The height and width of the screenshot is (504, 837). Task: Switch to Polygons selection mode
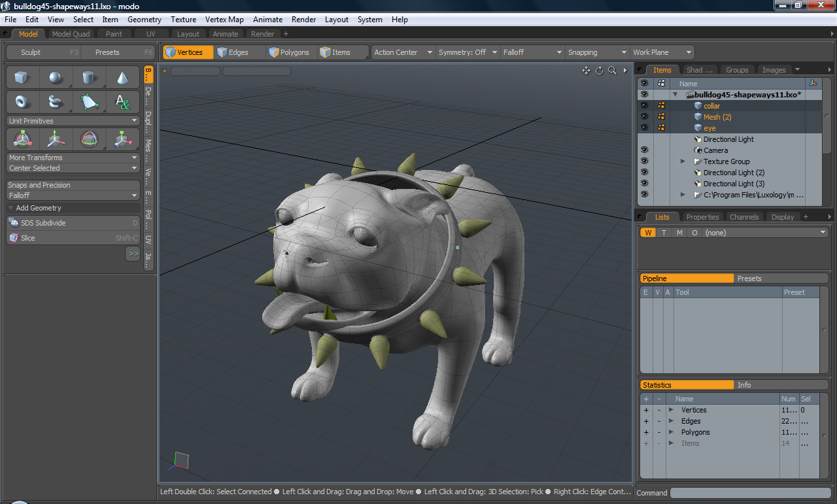(x=291, y=52)
